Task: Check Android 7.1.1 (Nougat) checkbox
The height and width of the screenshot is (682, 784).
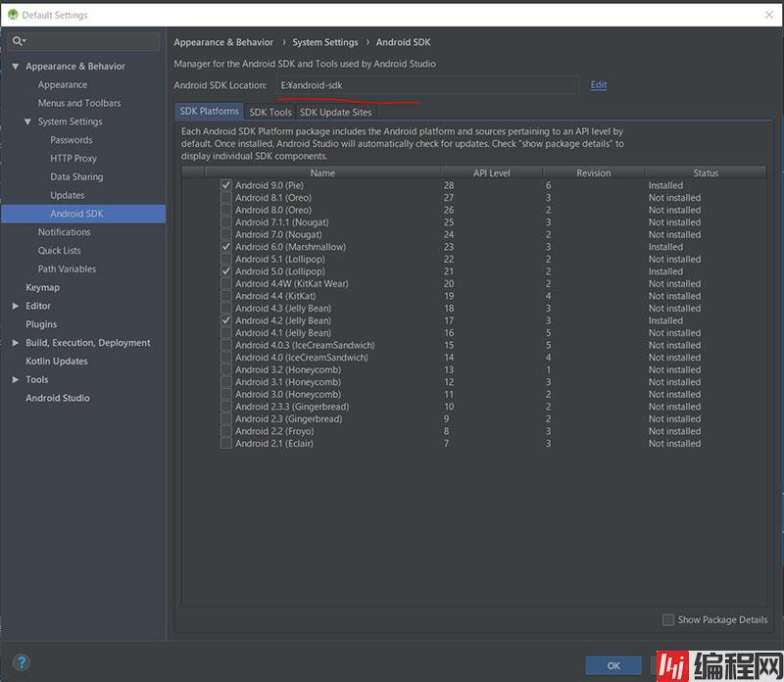Action: pos(226,222)
